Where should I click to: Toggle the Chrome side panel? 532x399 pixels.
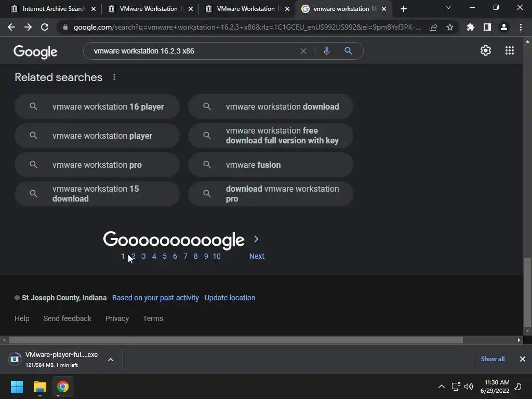487,27
